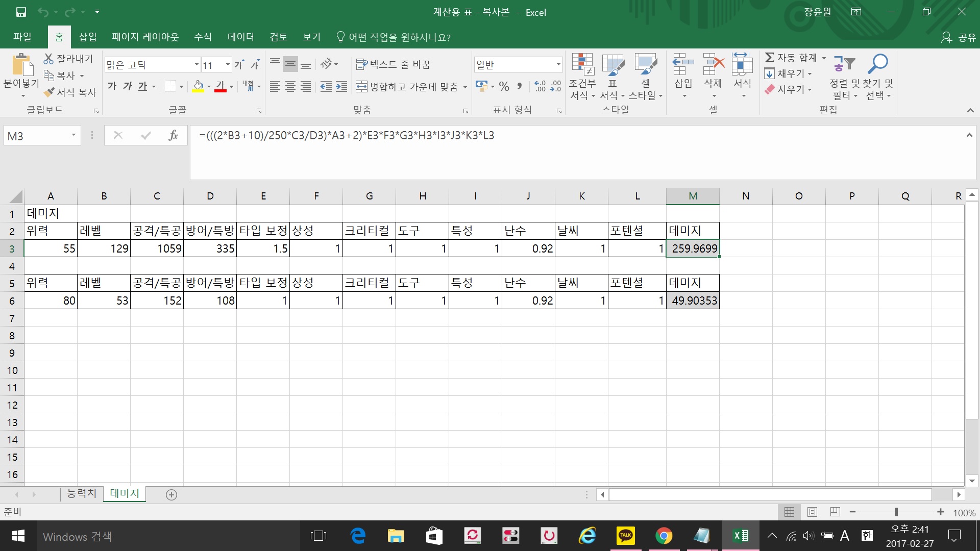
Task: Click the Increase Decimal icon
Action: pos(540,86)
